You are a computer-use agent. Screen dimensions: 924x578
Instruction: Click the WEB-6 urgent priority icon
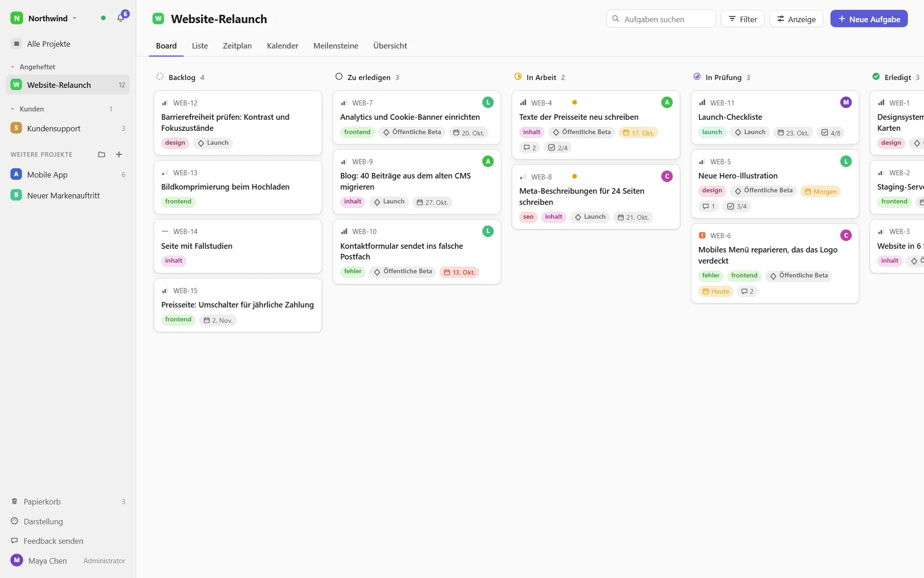702,235
